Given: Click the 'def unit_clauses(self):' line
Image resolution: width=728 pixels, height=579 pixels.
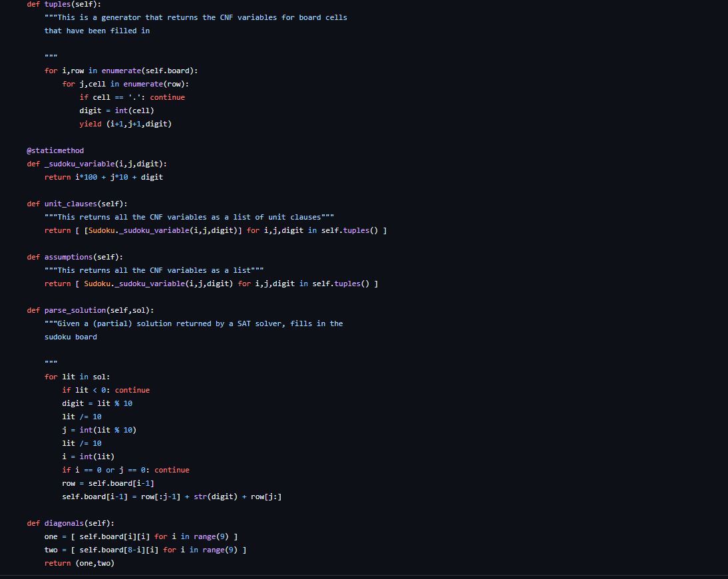Looking at the screenshot, I should (77, 204).
